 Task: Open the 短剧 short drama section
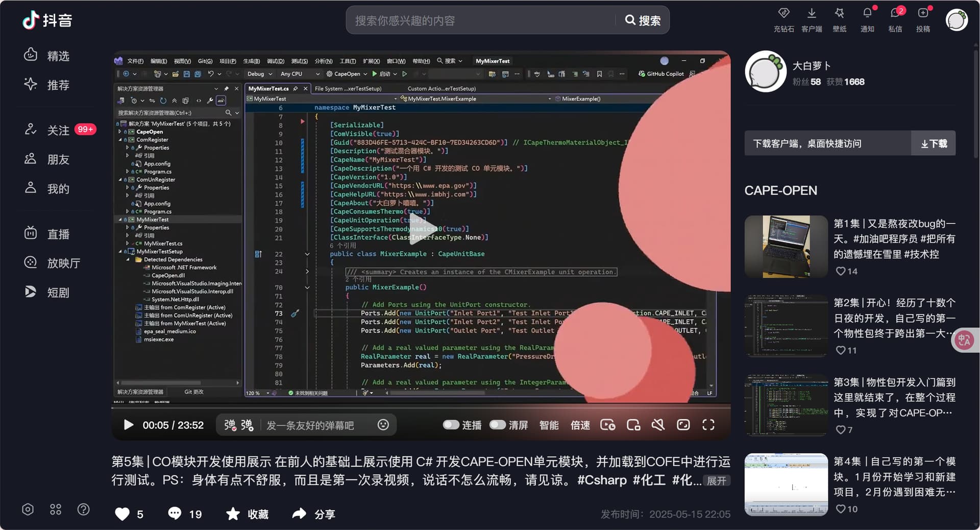point(47,292)
